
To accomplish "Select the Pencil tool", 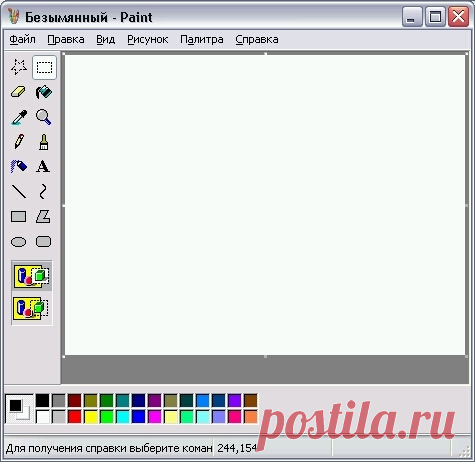I will click(19, 142).
